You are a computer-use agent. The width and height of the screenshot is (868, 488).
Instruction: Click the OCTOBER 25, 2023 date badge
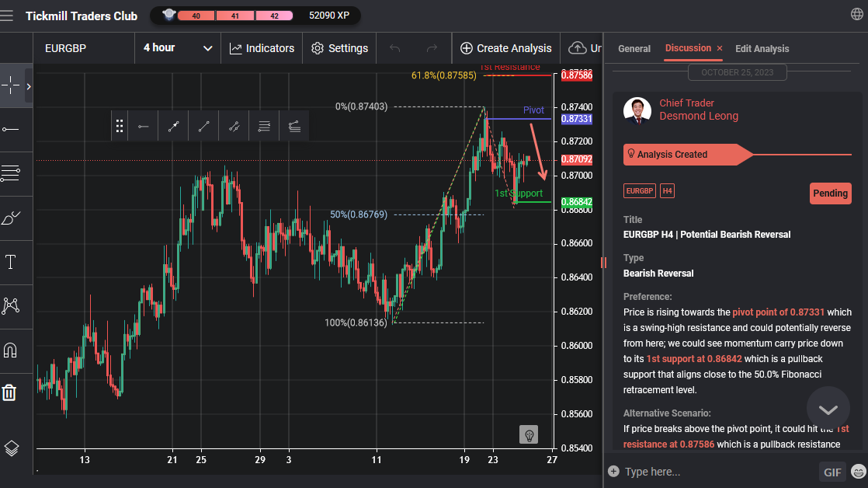pyautogui.click(x=738, y=72)
